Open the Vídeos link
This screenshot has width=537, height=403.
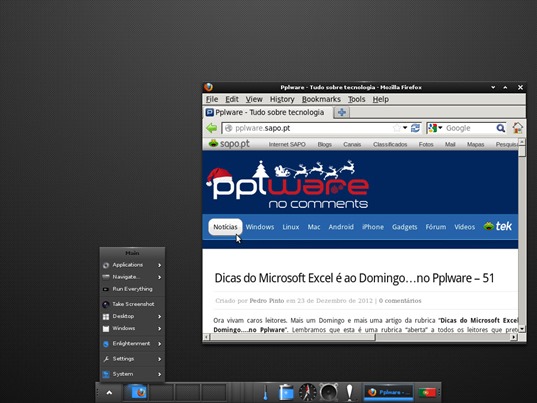[464, 227]
